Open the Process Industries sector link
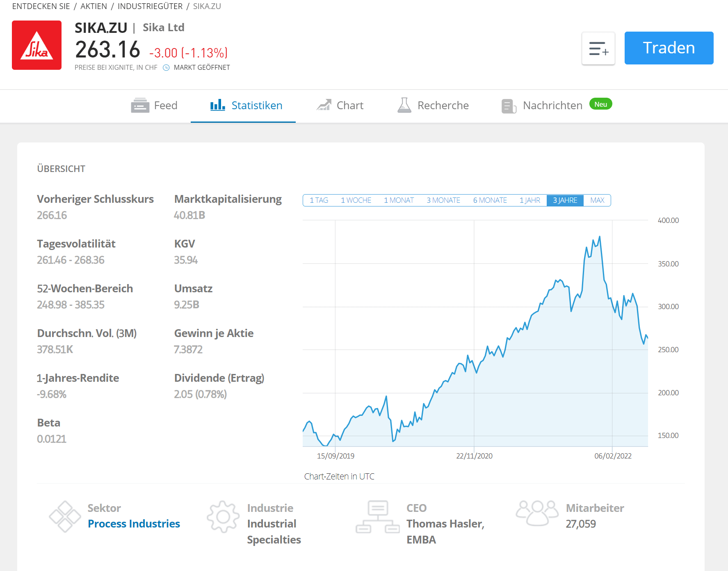The image size is (728, 571). (x=134, y=524)
